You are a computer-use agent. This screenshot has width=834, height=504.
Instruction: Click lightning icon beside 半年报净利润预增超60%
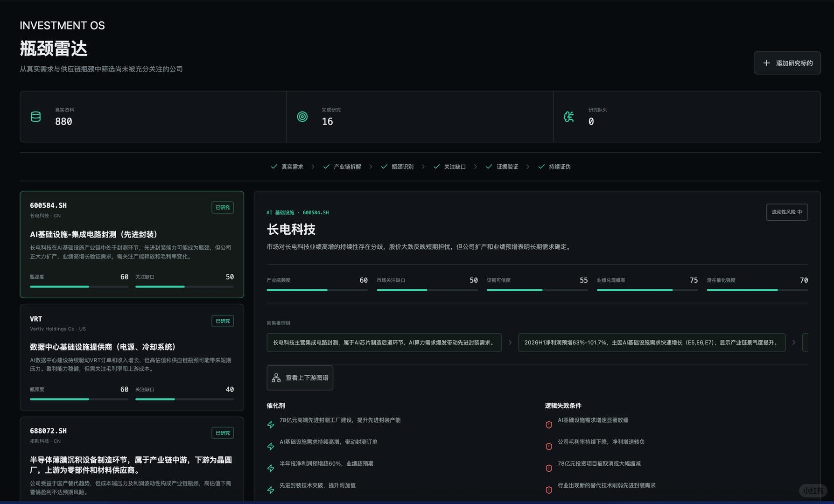[271, 468]
